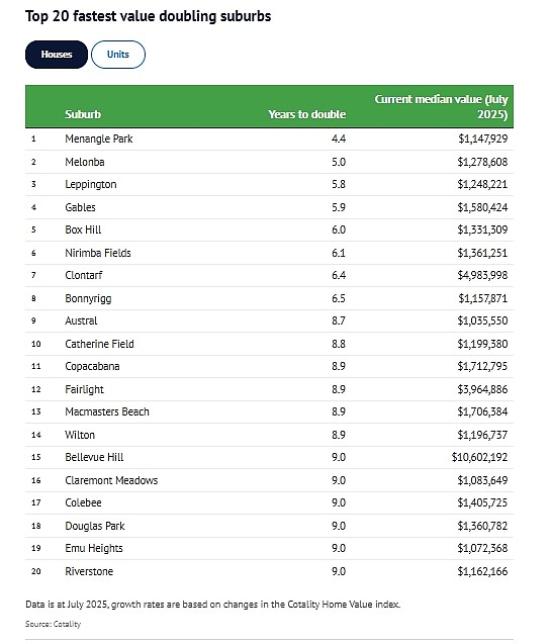
Task: Click the Gables row
Action: click(269, 207)
